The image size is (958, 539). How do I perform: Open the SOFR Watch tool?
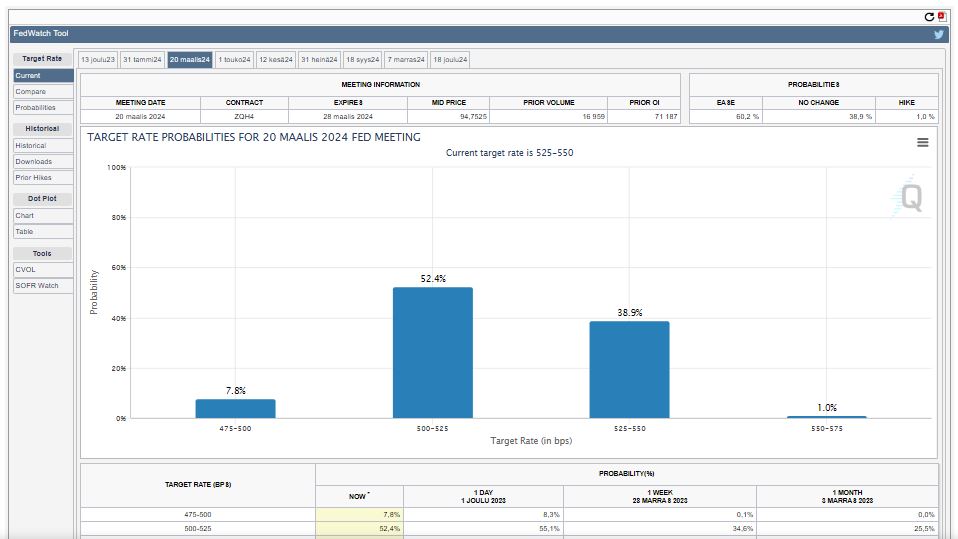(43, 285)
